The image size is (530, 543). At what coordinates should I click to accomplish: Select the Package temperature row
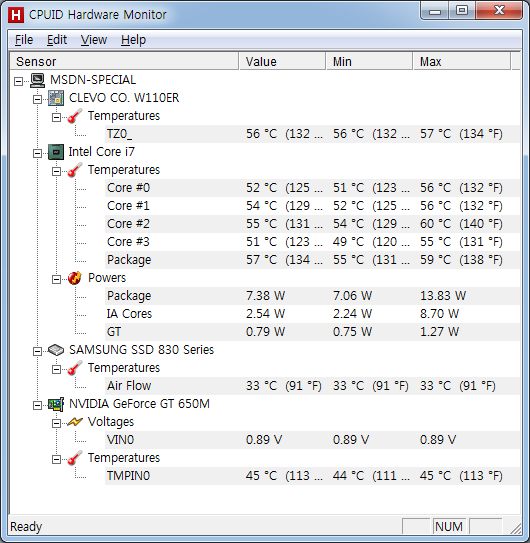(312, 260)
